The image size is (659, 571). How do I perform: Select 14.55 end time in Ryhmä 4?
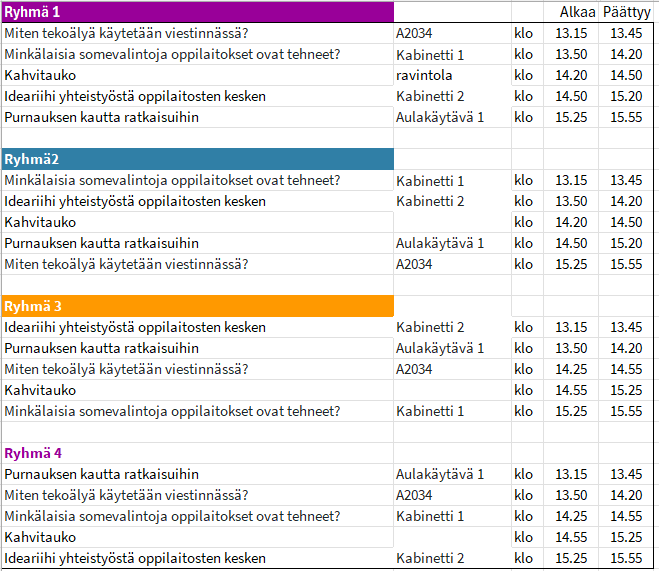[x=626, y=516]
